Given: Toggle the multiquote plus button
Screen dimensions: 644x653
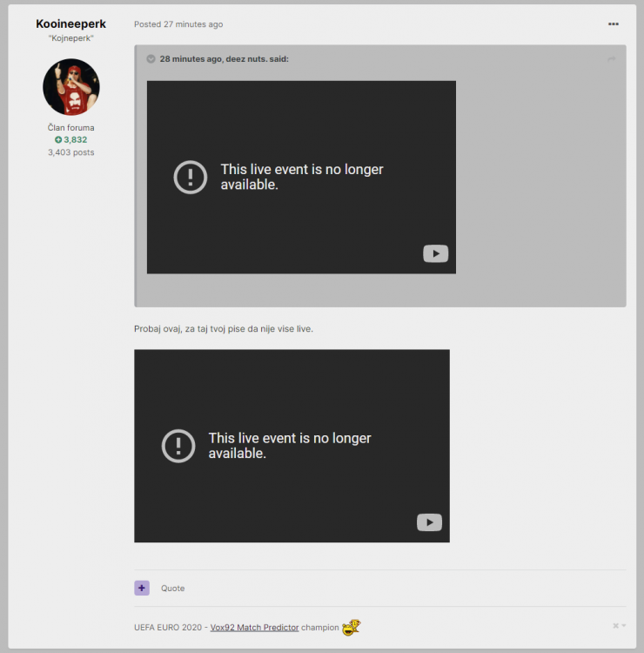Looking at the screenshot, I should 142,588.
